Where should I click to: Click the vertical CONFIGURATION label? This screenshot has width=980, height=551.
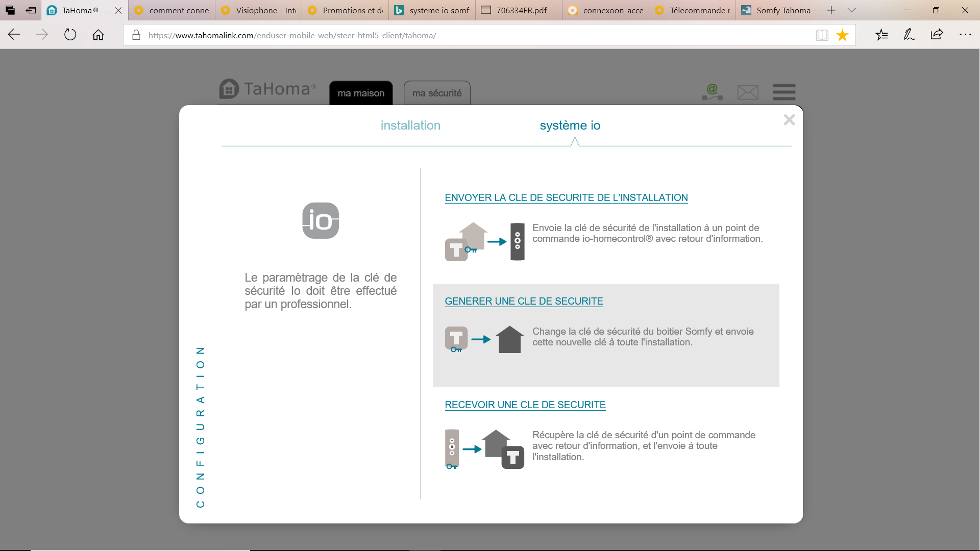(200, 427)
